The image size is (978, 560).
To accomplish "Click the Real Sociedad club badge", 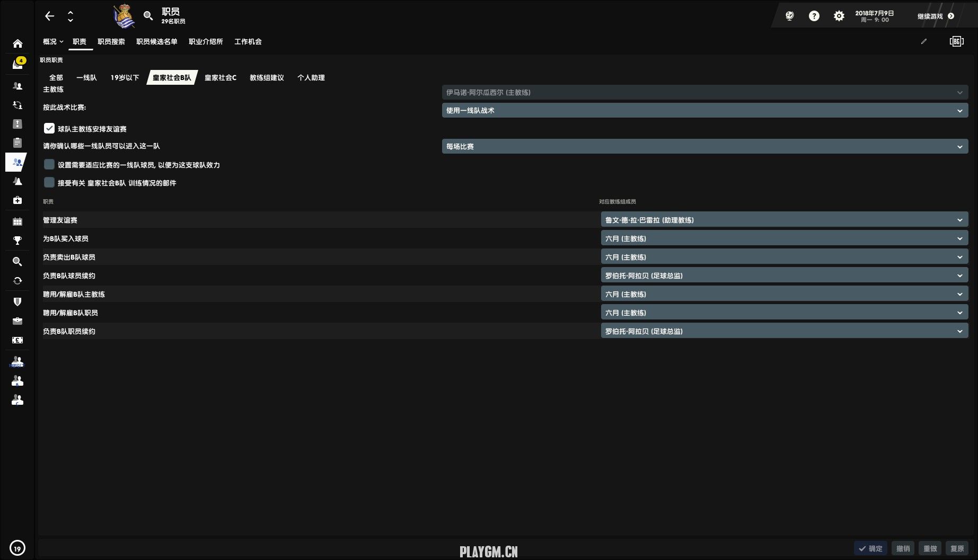I will (x=125, y=16).
